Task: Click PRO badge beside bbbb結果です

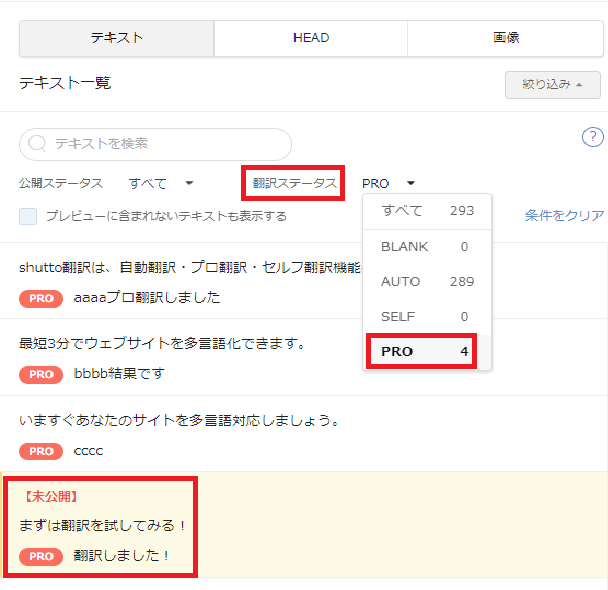Action: pos(41,374)
